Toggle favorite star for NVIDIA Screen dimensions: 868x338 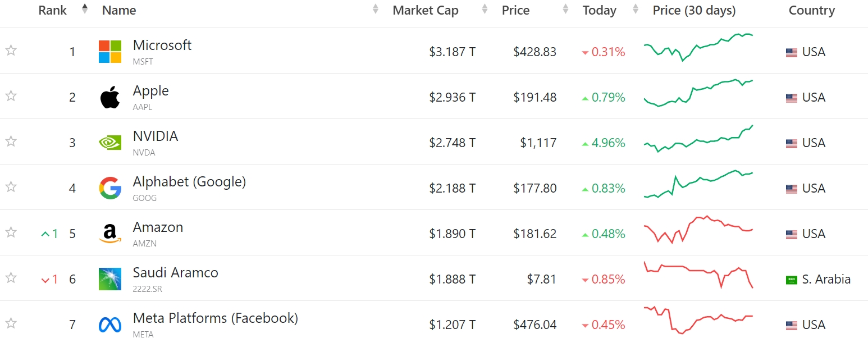click(11, 141)
